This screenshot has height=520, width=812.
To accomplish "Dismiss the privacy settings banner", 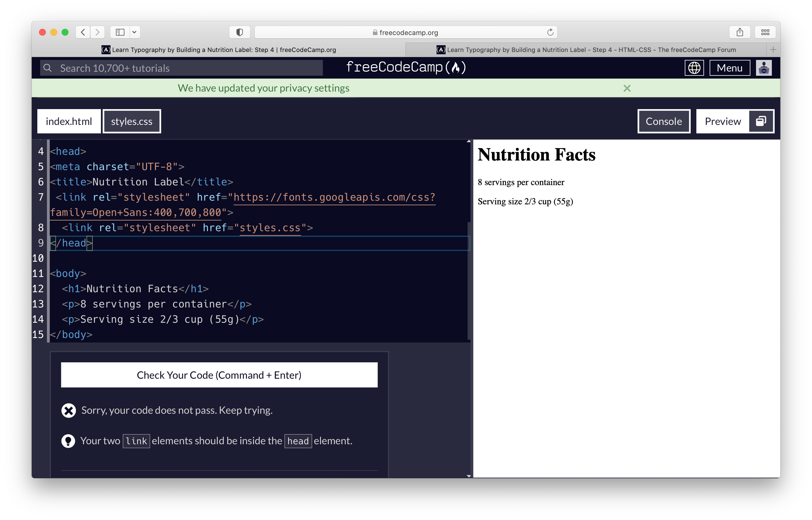I will [627, 88].
